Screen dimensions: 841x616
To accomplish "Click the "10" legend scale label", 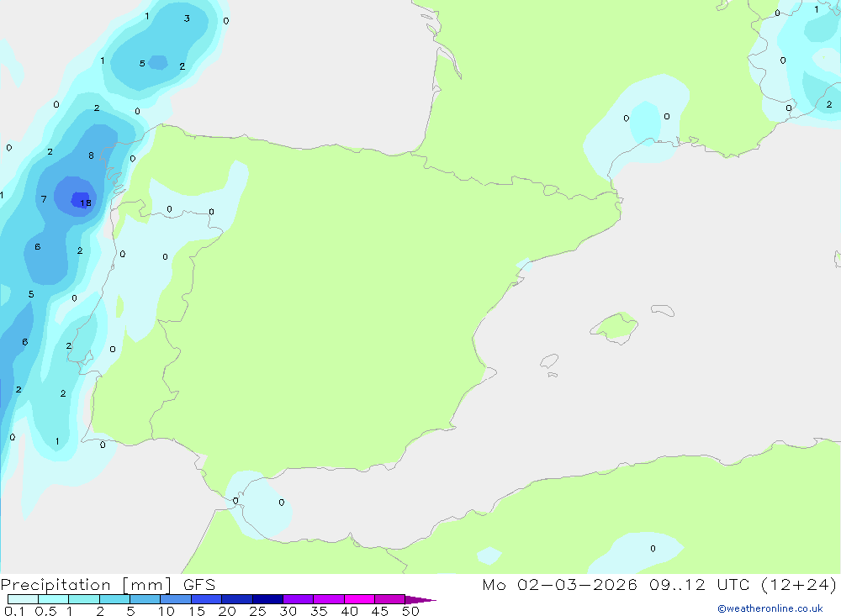I will pos(167,611).
